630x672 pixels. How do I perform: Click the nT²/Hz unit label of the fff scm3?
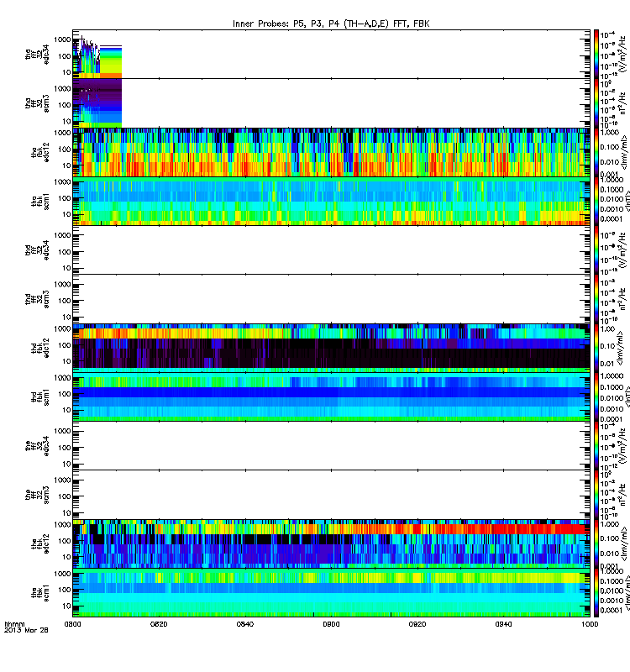pyautogui.click(x=623, y=495)
